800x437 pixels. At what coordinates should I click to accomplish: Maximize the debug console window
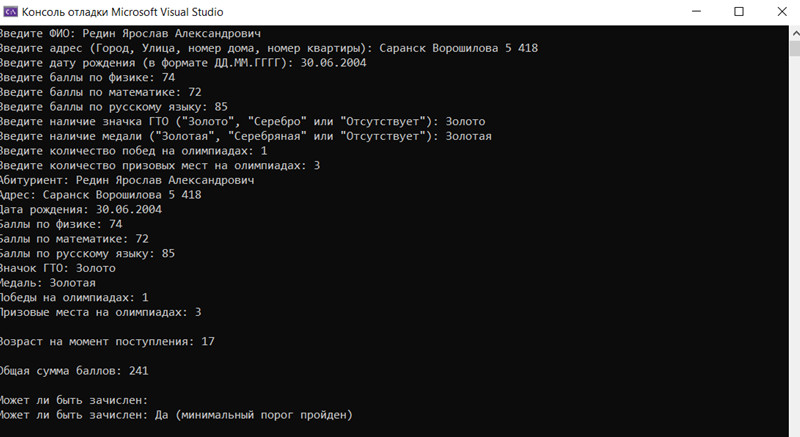[x=739, y=11]
